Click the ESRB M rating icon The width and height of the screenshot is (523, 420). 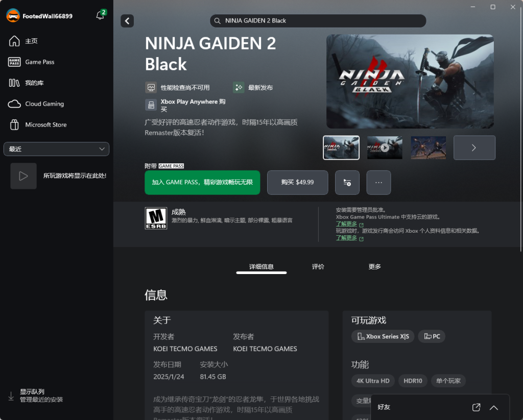(156, 218)
